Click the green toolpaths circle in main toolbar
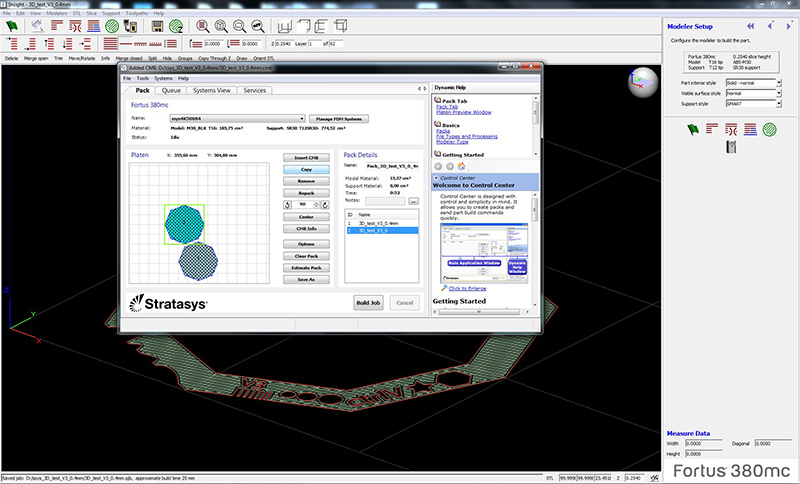Screen dimensions: 800x484 [112, 26]
